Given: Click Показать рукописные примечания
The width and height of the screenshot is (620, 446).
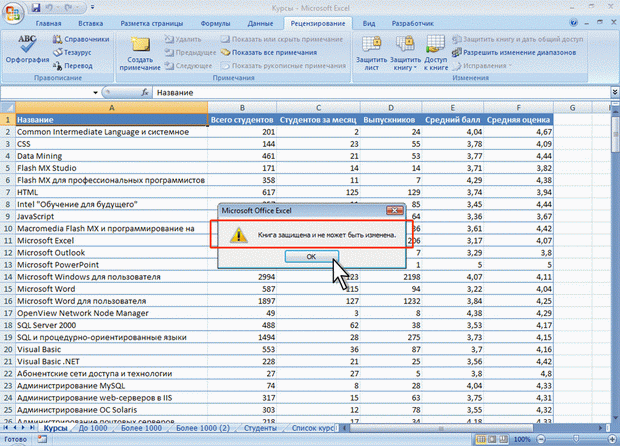Looking at the screenshot, I should point(284,66).
